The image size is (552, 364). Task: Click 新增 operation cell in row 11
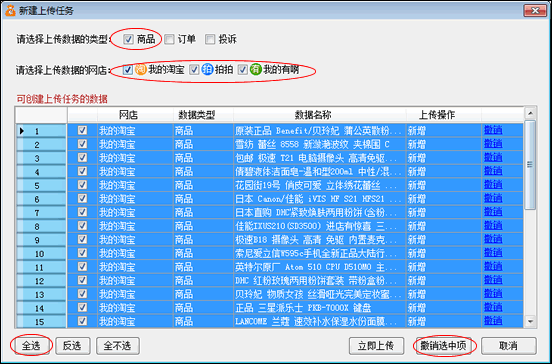[x=444, y=267]
